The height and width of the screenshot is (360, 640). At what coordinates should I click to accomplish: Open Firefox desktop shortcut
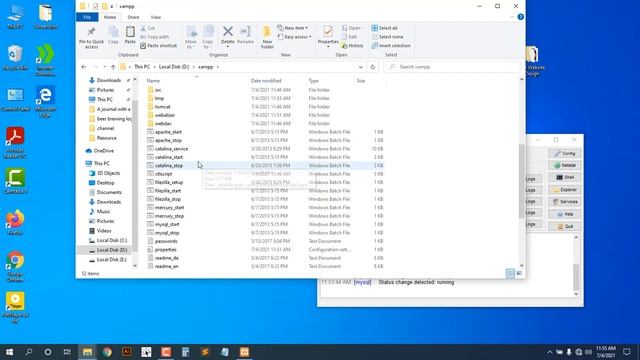(x=15, y=222)
